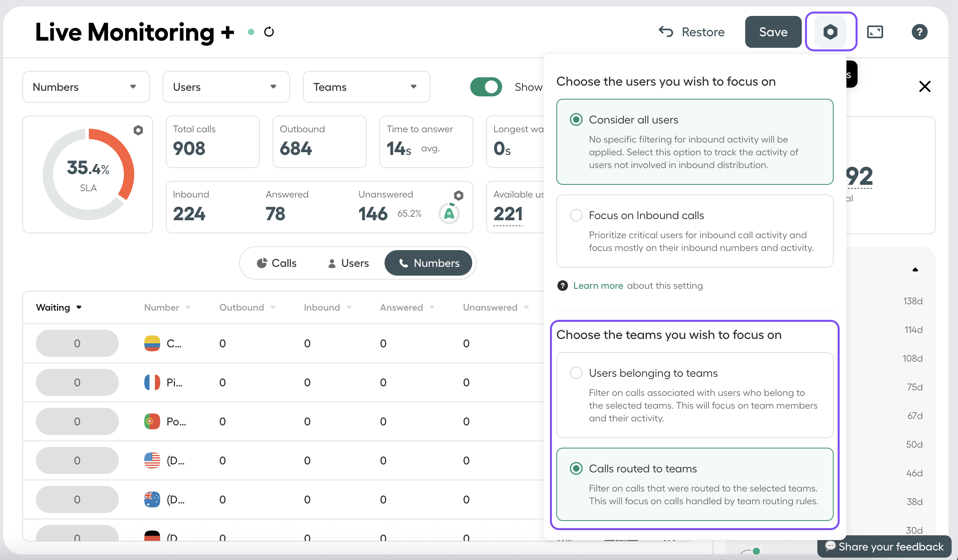Click the Inbound 224 value
Viewport: 958px width, 560px height.
(x=189, y=214)
